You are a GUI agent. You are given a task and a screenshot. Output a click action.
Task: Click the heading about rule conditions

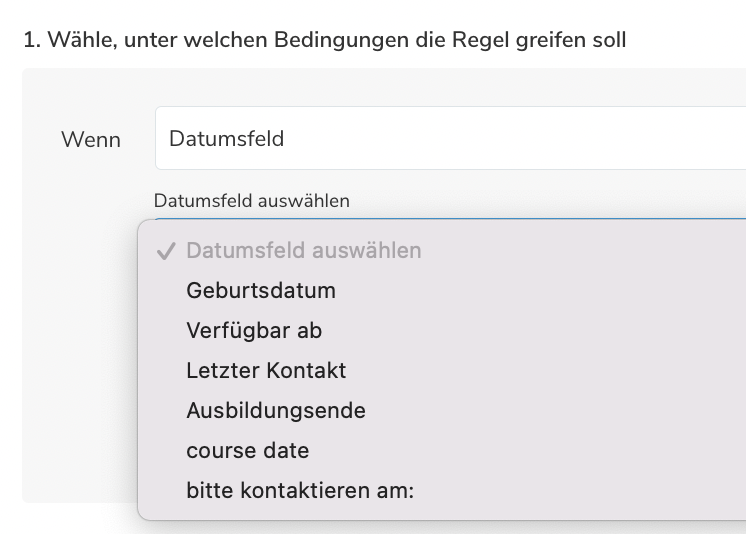point(324,42)
